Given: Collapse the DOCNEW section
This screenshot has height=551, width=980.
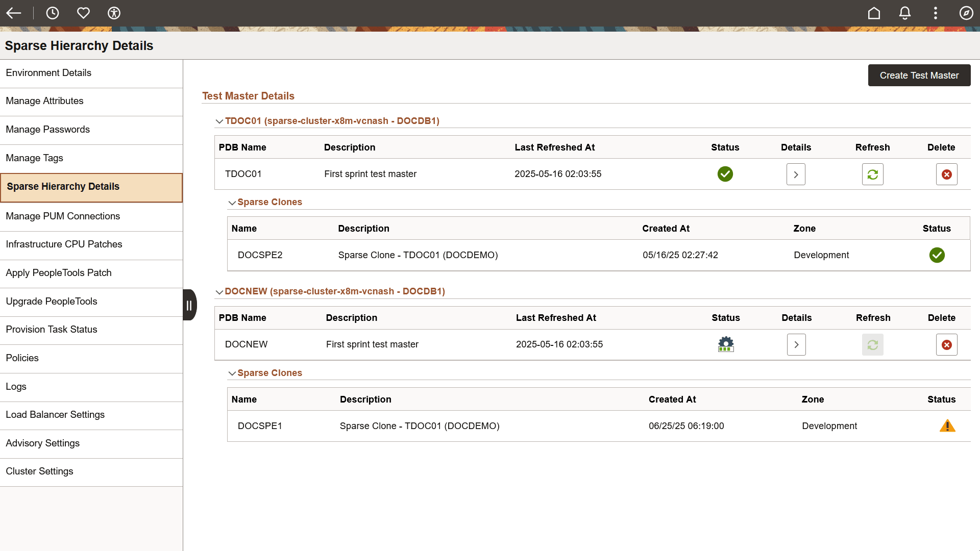Looking at the screenshot, I should pos(219,291).
